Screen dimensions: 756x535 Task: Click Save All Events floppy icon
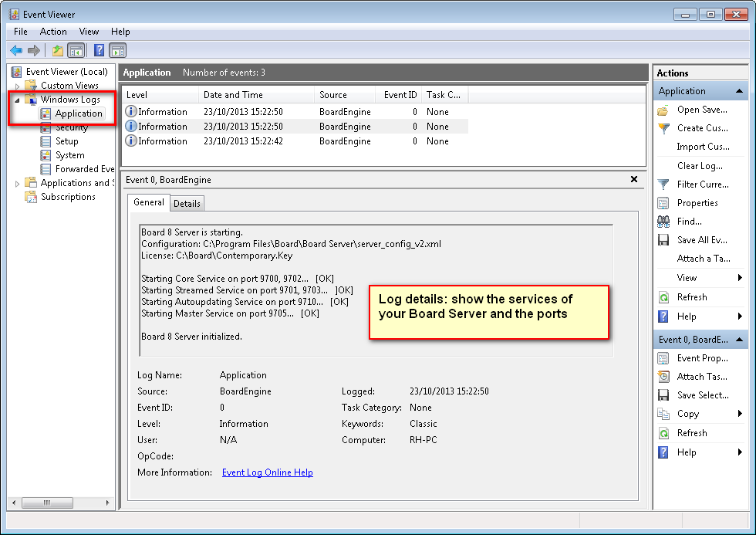663,240
